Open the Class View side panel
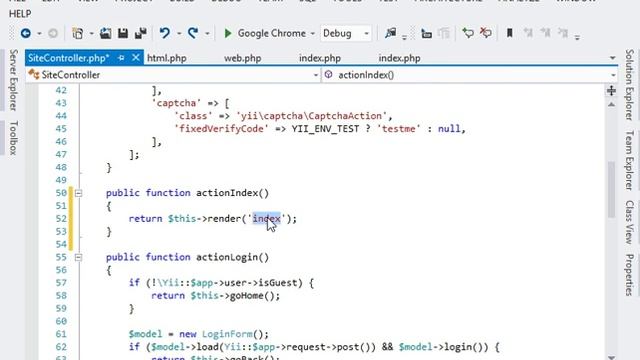The width and height of the screenshot is (640, 360). pos(629,222)
